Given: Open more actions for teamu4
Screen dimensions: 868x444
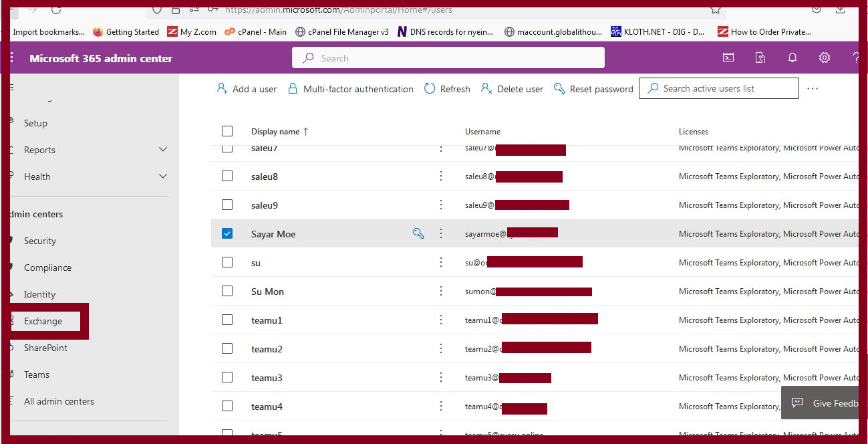Looking at the screenshot, I should click(x=441, y=406).
